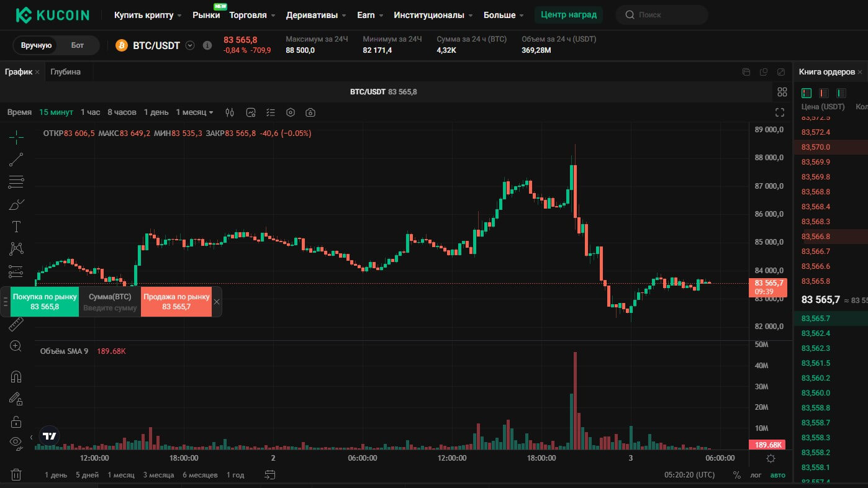Screen dimensions: 868x488
Task: Pick the trend line drawing tool
Action: [16, 160]
